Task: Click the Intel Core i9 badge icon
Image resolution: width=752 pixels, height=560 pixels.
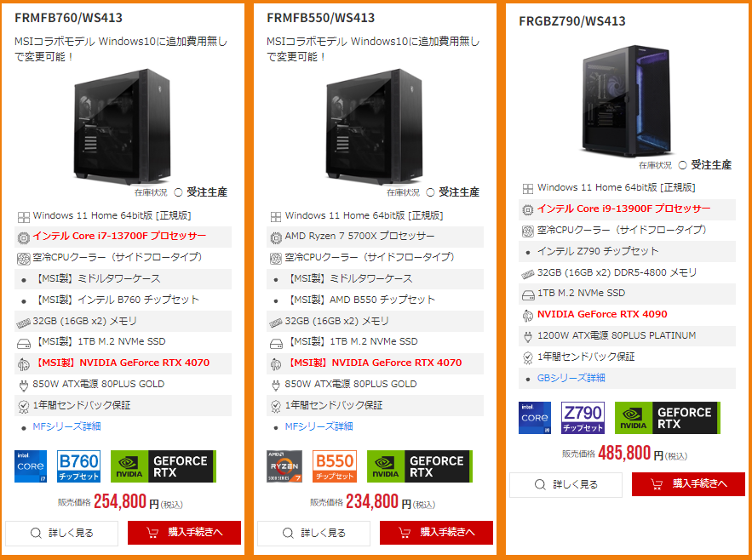Action: [535, 418]
